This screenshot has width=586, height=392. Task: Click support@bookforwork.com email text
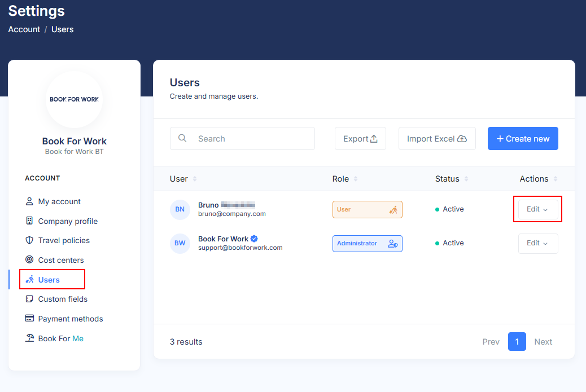(x=240, y=248)
